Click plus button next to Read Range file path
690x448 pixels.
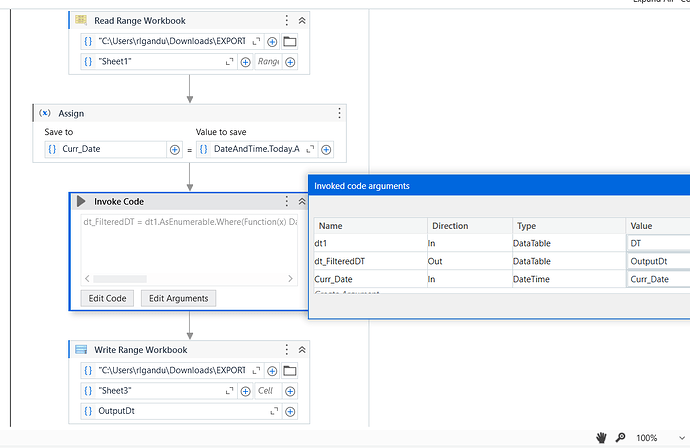click(x=272, y=42)
